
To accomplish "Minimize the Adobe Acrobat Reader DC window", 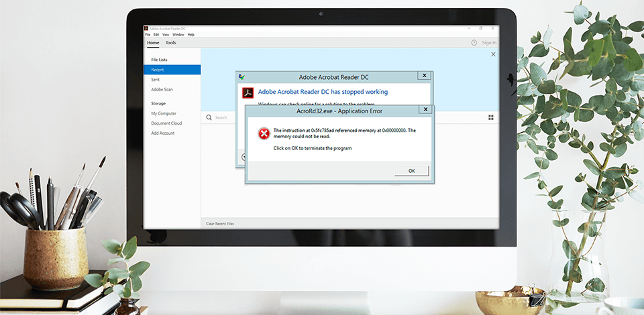I will [x=469, y=28].
